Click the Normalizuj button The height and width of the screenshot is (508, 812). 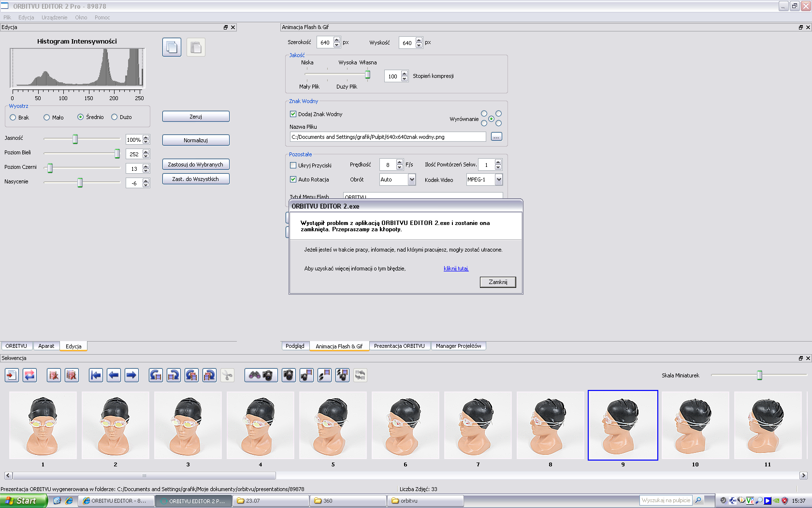click(x=196, y=140)
